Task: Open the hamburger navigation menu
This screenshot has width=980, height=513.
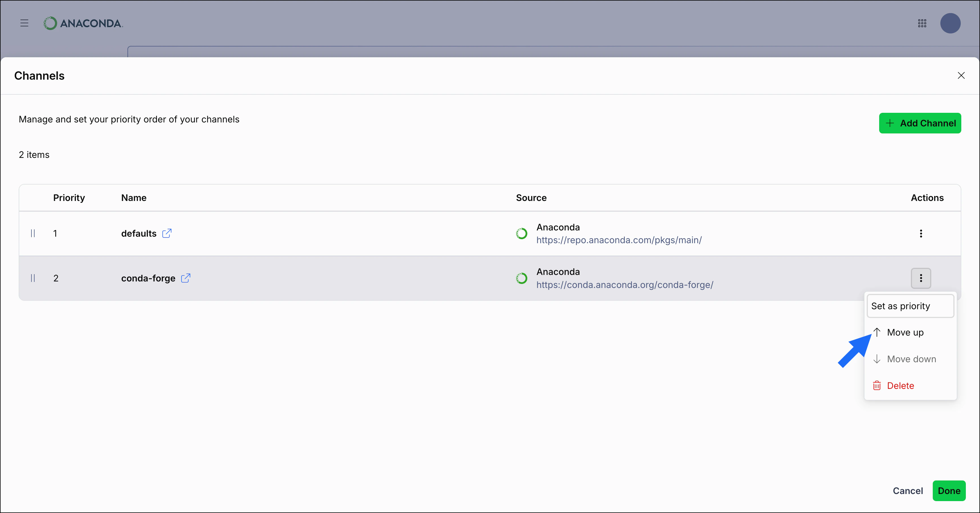Action: (24, 23)
